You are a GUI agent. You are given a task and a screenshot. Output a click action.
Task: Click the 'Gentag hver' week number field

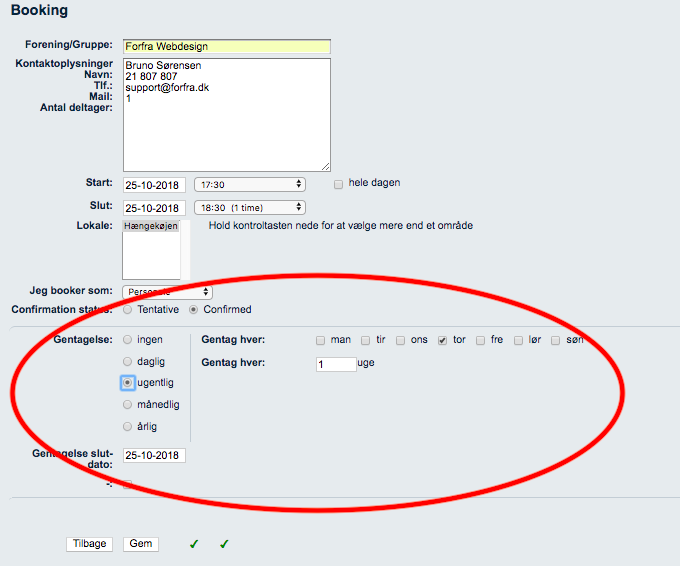[x=335, y=364]
